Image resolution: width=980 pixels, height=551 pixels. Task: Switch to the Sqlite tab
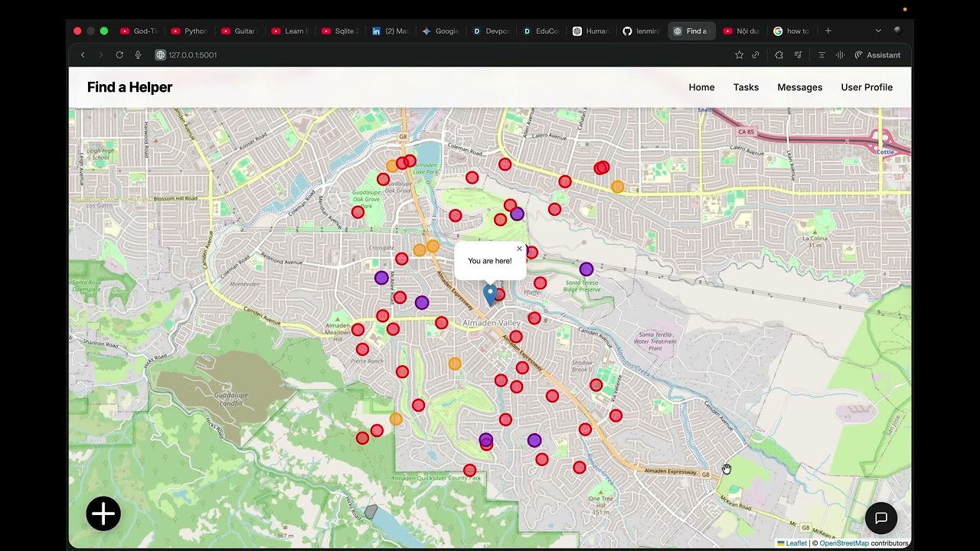pyautogui.click(x=339, y=31)
